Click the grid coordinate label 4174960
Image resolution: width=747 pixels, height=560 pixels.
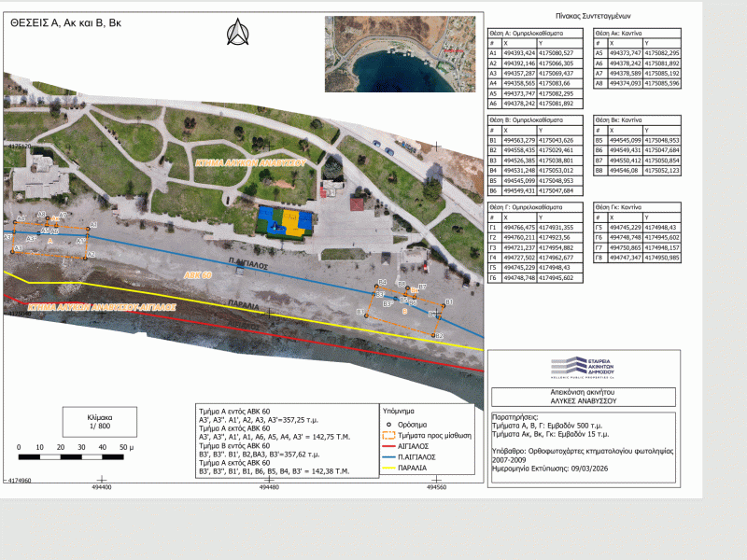20,481
